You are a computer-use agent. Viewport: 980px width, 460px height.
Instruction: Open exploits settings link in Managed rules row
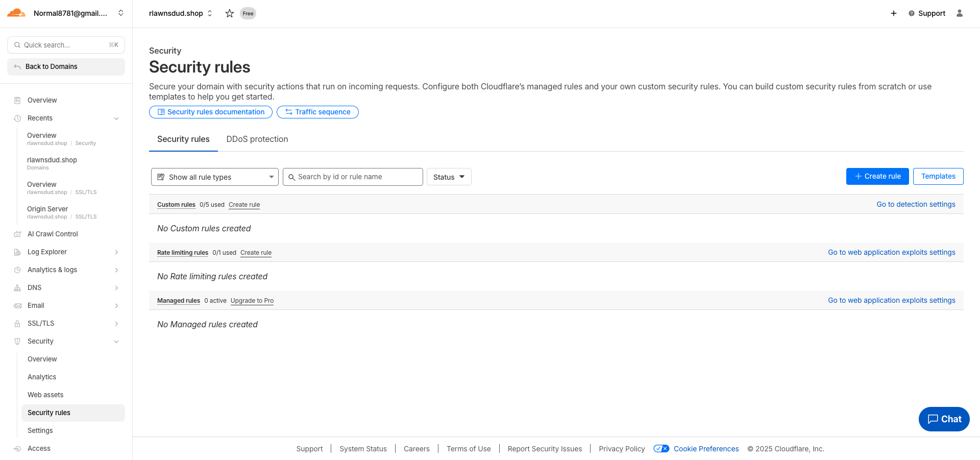891,300
